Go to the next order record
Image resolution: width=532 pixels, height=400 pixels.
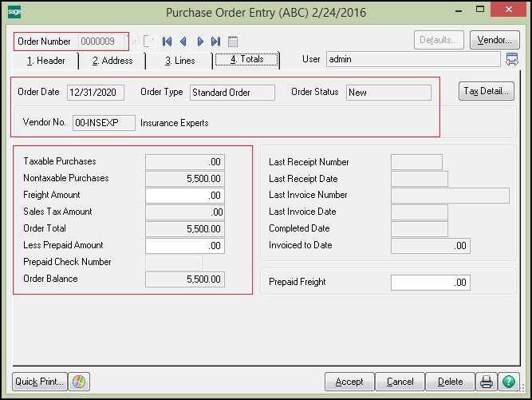(200, 41)
